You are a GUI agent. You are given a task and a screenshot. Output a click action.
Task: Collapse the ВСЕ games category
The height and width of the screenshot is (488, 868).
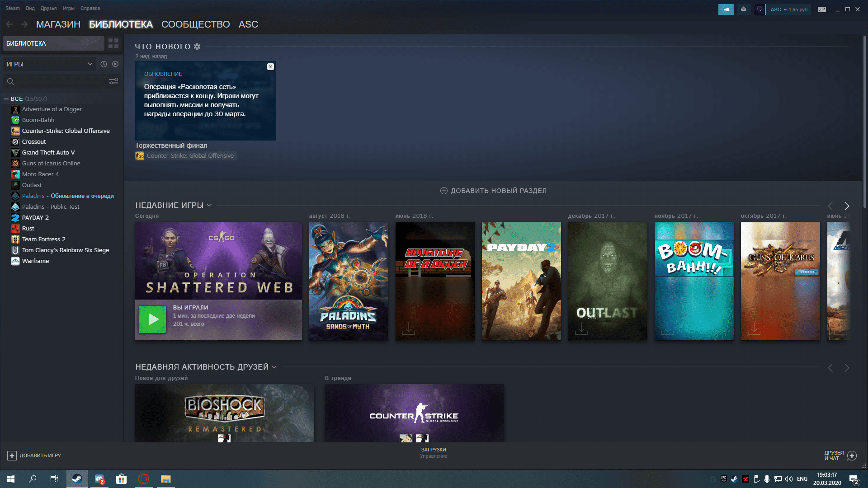[6, 99]
